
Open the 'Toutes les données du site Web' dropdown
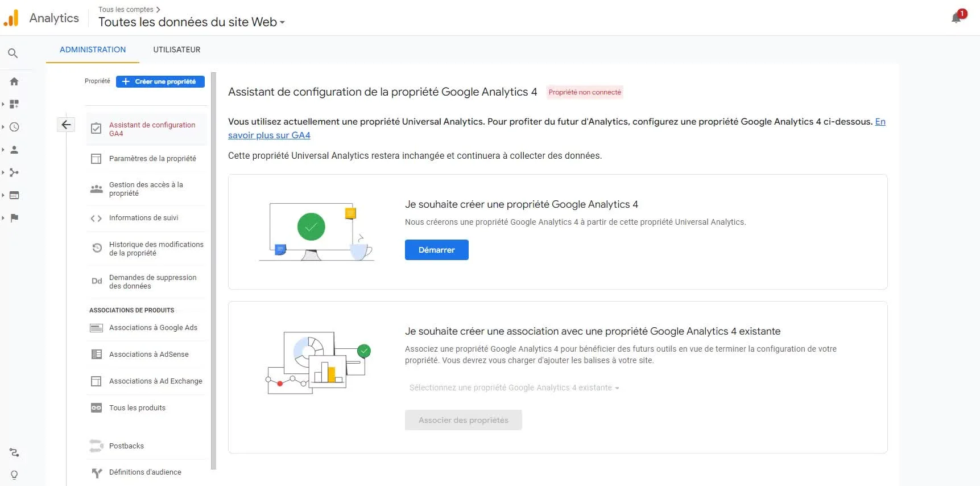click(x=192, y=22)
